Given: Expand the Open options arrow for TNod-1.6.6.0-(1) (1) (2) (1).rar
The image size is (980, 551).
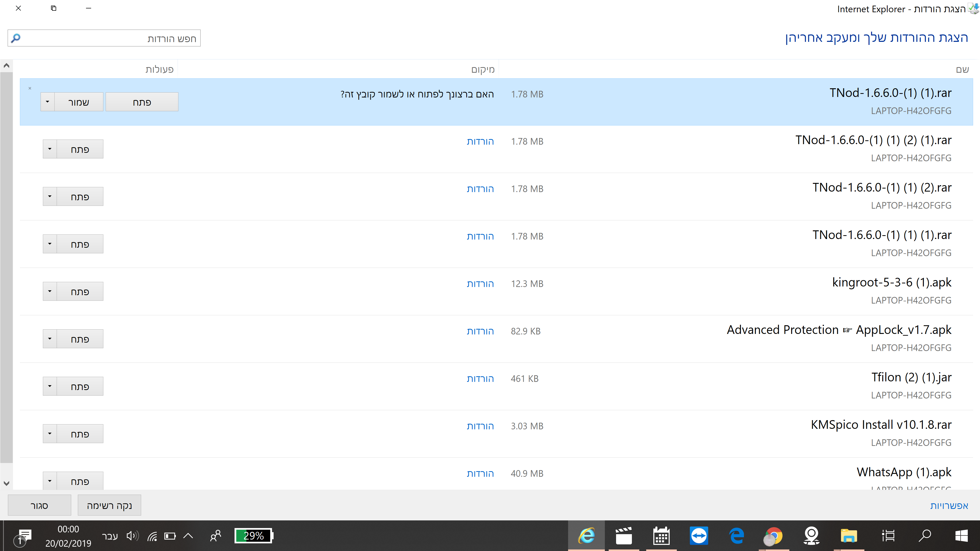Looking at the screenshot, I should click(50, 149).
